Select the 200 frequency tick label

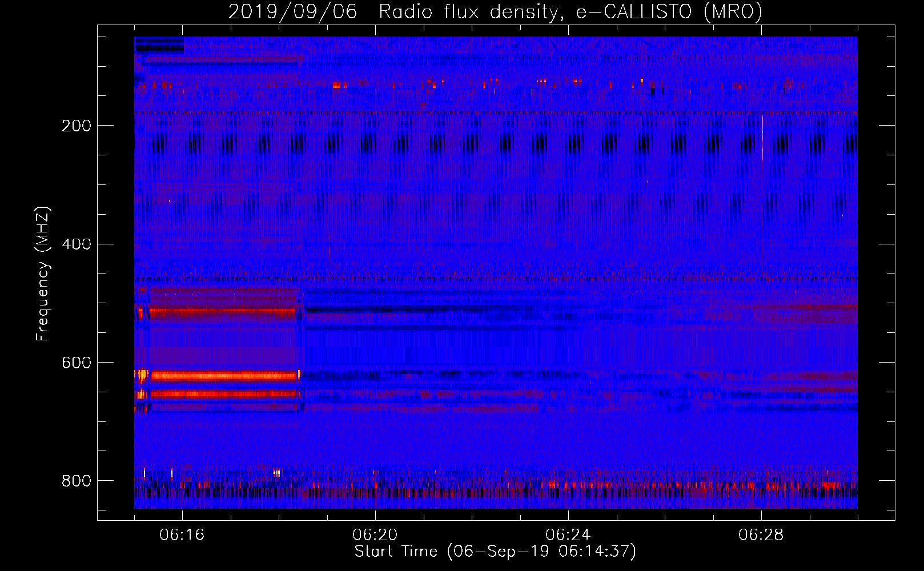point(77,126)
